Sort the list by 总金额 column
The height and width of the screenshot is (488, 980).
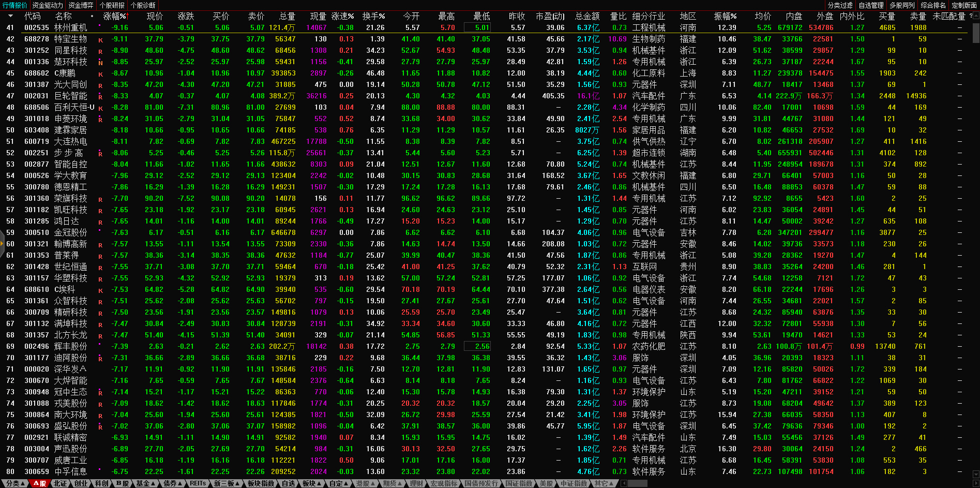coord(587,16)
